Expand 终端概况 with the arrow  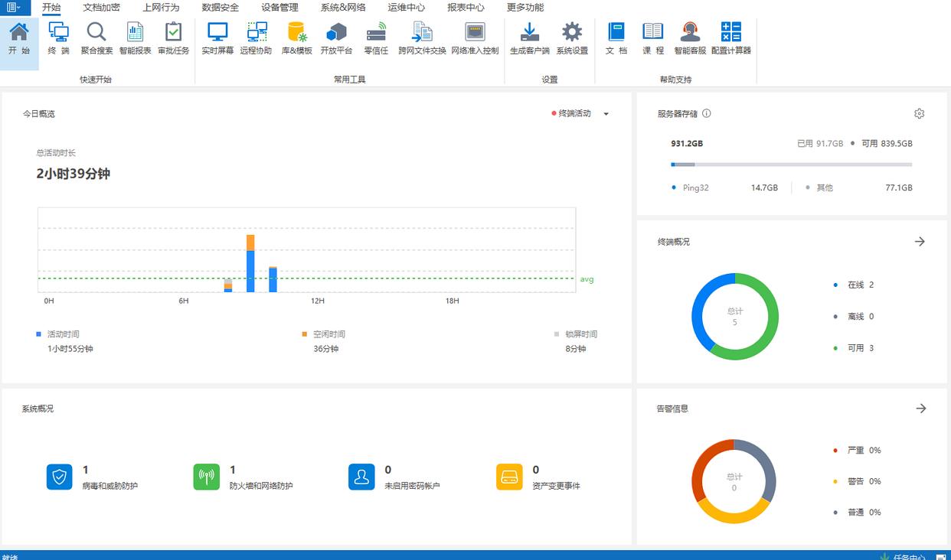pos(920,242)
